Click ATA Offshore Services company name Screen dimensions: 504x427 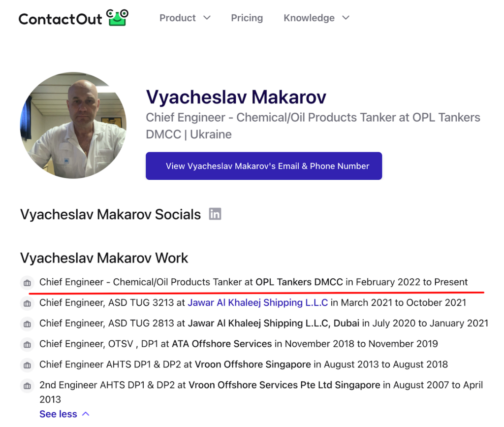221,344
